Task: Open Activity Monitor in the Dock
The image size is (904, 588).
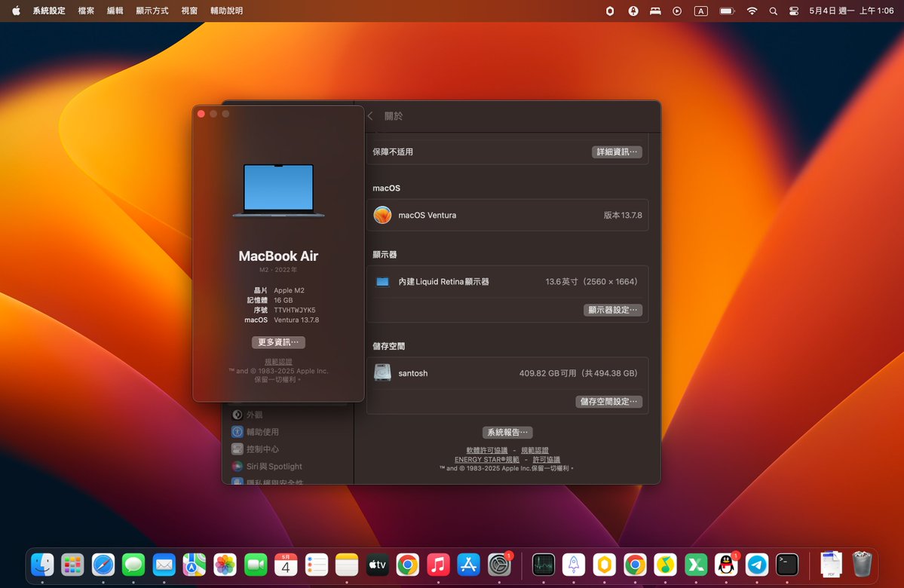Action: (x=543, y=565)
